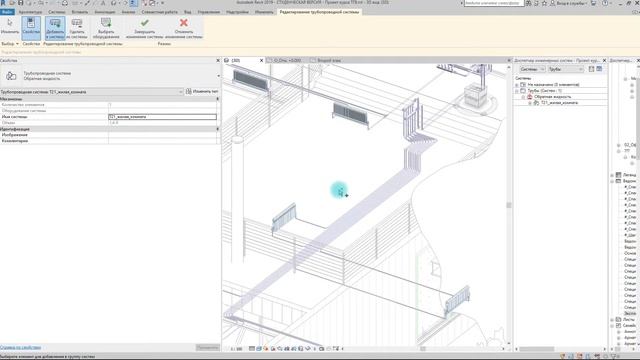Switch to the Архитектура ribbon tab
The width and height of the screenshot is (640, 360).
pos(30,12)
